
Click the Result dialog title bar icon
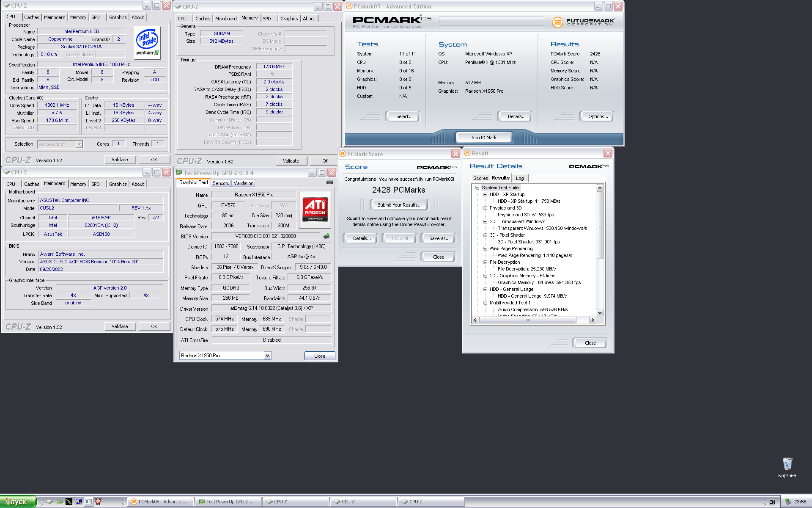467,153
